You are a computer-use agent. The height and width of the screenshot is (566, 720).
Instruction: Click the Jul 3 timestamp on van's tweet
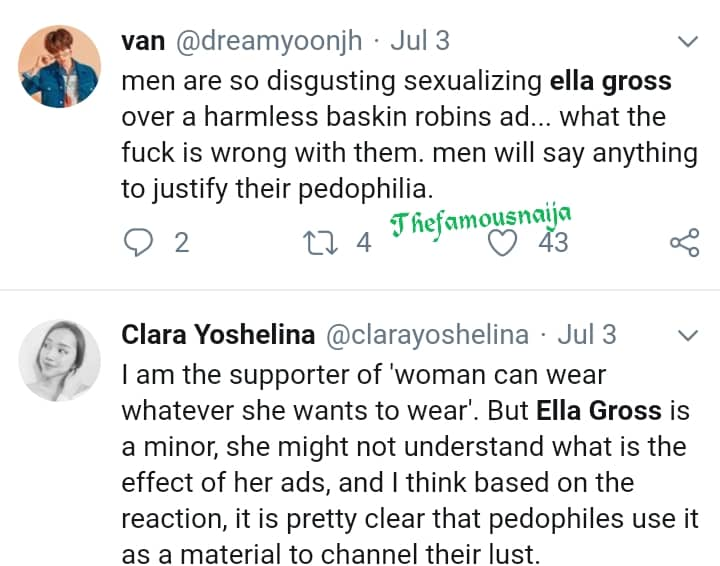(x=418, y=41)
